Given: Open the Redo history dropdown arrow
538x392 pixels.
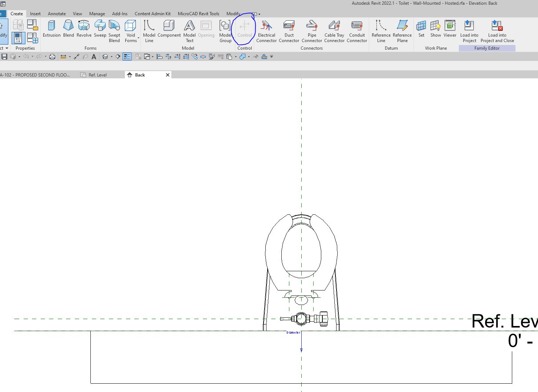Looking at the screenshot, I should click(45, 57).
